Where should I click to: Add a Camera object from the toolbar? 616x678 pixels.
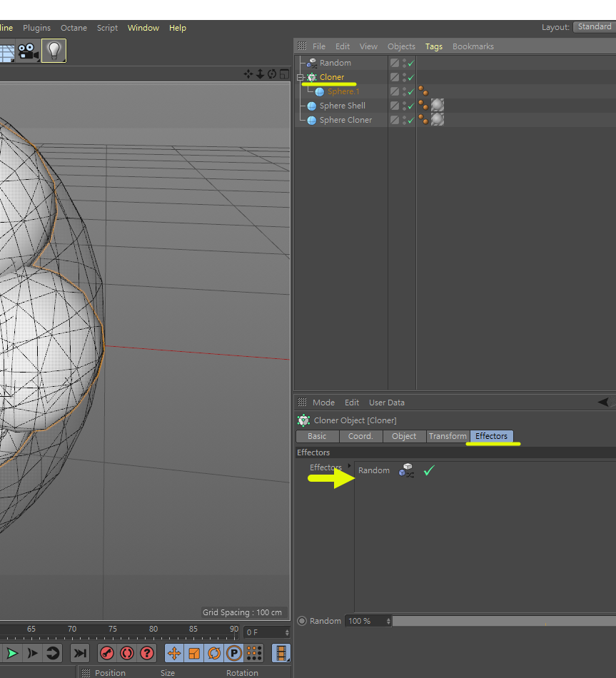point(28,51)
